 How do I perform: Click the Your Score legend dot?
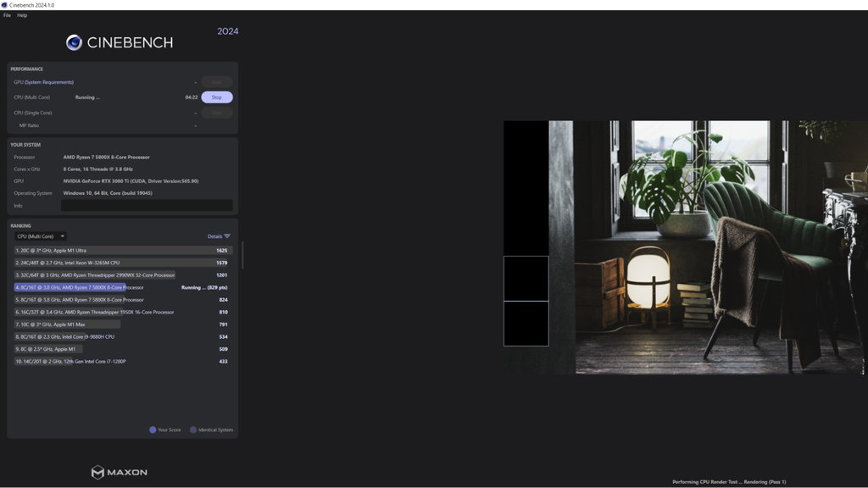point(153,430)
